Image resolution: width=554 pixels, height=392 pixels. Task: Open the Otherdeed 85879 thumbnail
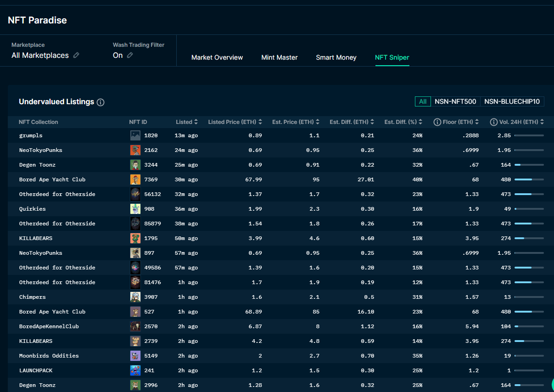tap(135, 224)
